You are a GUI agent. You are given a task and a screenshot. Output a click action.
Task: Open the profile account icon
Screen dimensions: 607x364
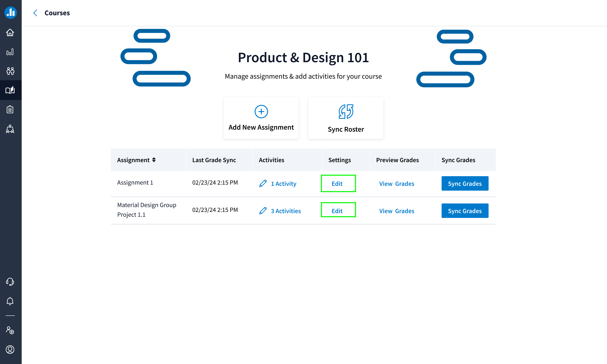(10, 349)
